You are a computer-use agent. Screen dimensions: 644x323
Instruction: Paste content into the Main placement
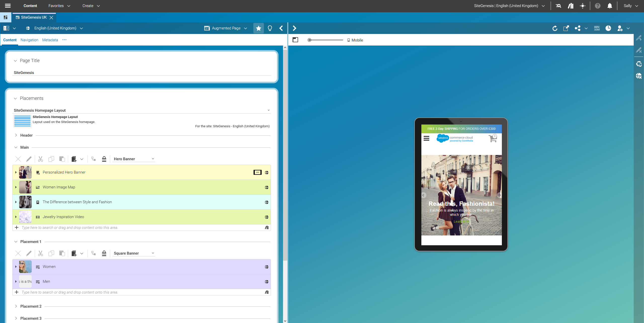pos(62,159)
